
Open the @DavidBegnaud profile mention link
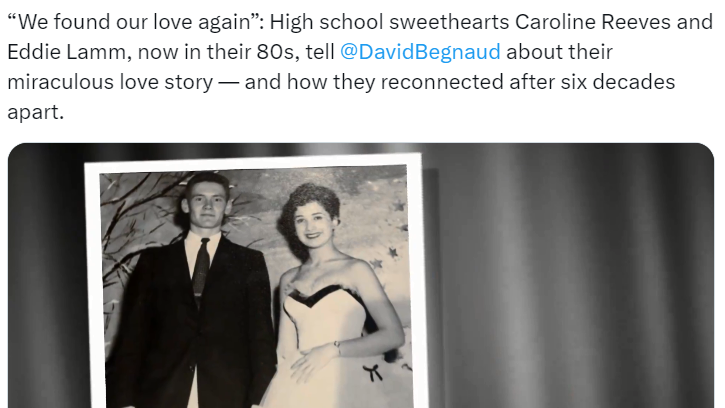[x=420, y=52]
